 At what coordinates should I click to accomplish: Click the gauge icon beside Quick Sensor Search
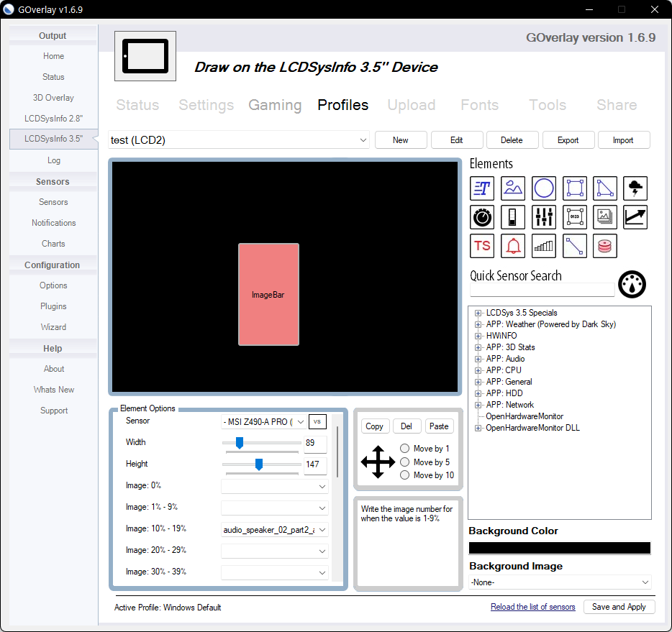632,284
